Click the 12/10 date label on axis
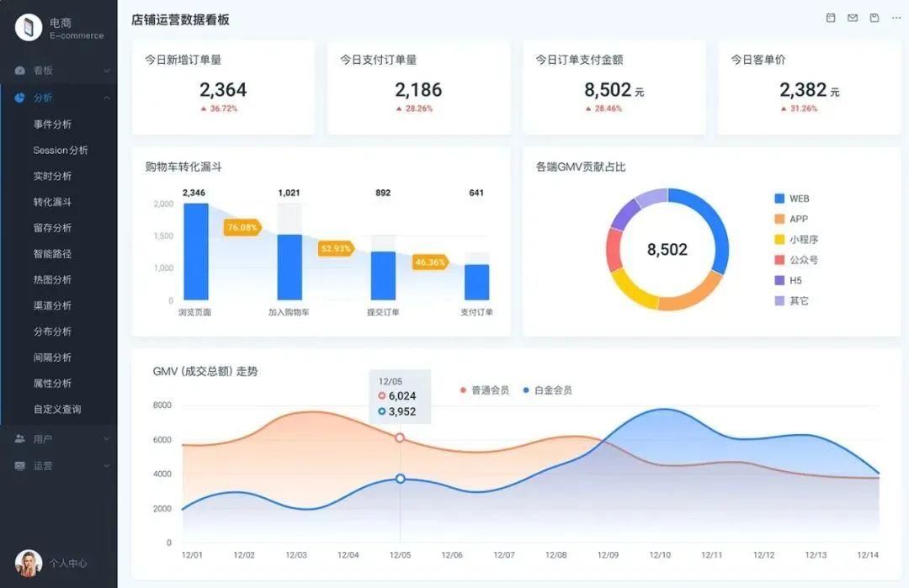Screen dimensions: 909x588 [x=660, y=555]
